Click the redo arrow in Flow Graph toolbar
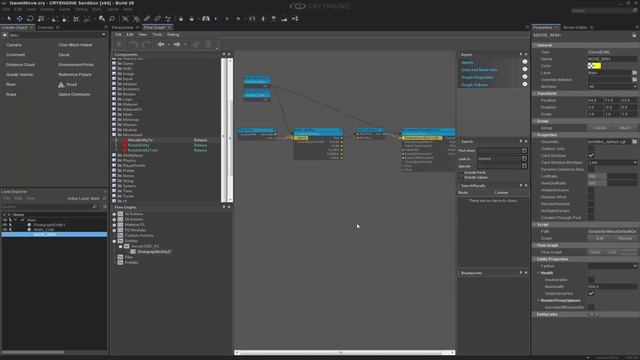640x360 pixels. (146, 44)
